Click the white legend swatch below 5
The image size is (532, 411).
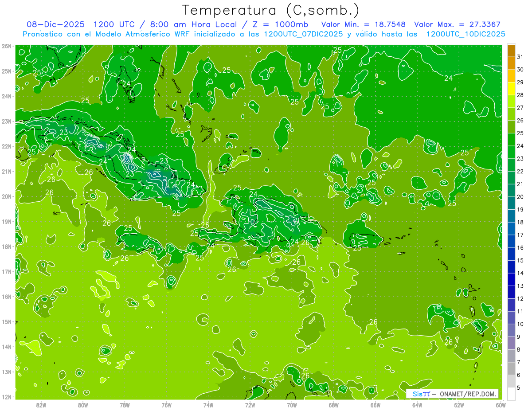(x=511, y=394)
